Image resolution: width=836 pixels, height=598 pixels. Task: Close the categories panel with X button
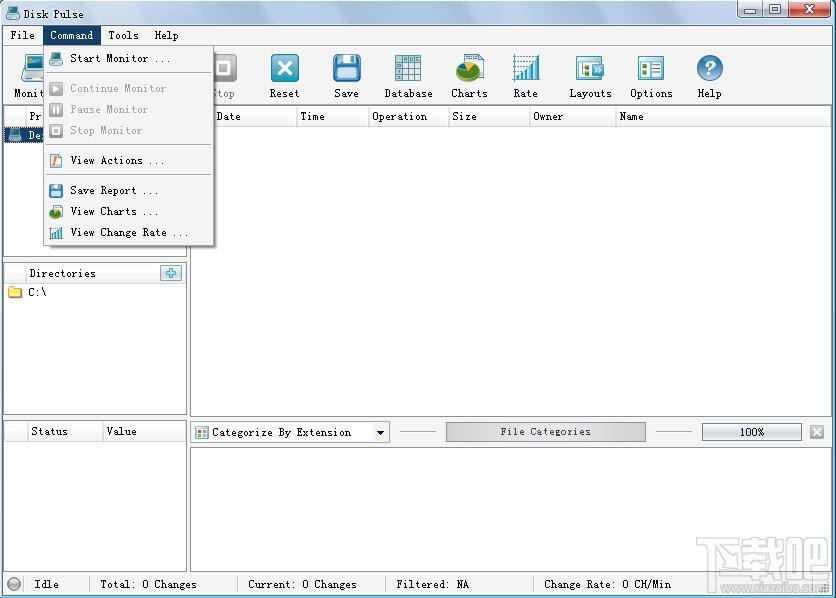817,432
